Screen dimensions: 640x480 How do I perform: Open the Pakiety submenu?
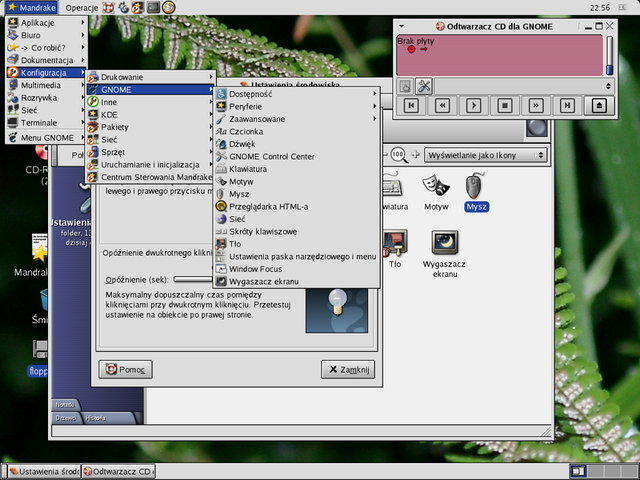tap(151, 127)
